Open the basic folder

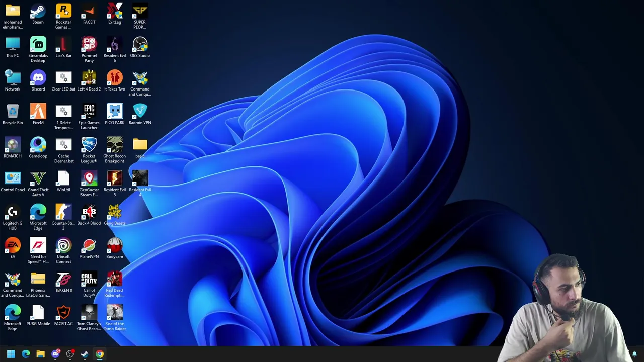coord(140,148)
